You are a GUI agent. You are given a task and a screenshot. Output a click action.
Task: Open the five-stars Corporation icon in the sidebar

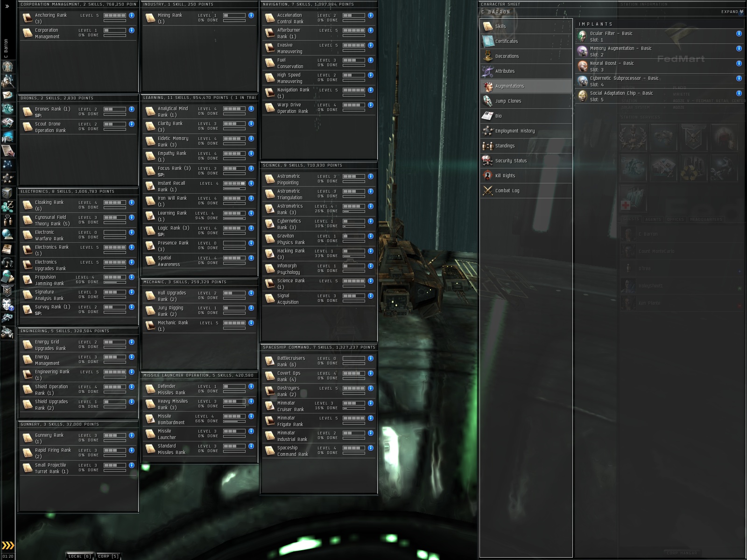point(7,178)
